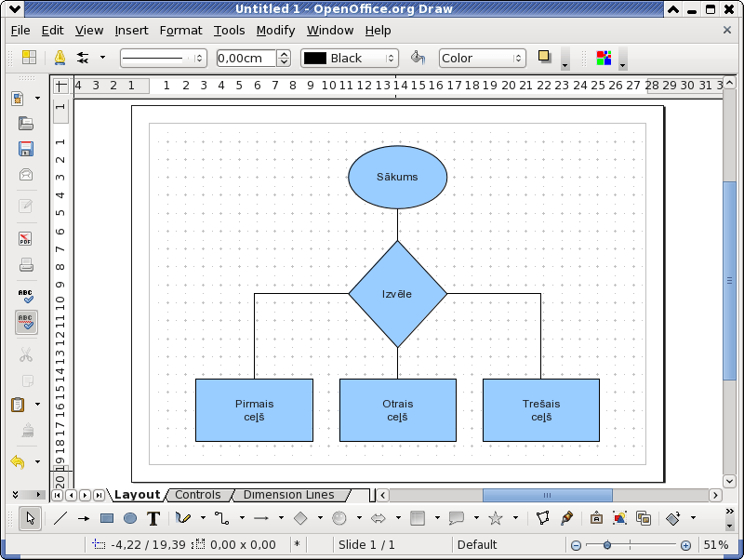This screenshot has height=560, width=744.
Task: Toggle Edit Points mode
Action: point(543,518)
